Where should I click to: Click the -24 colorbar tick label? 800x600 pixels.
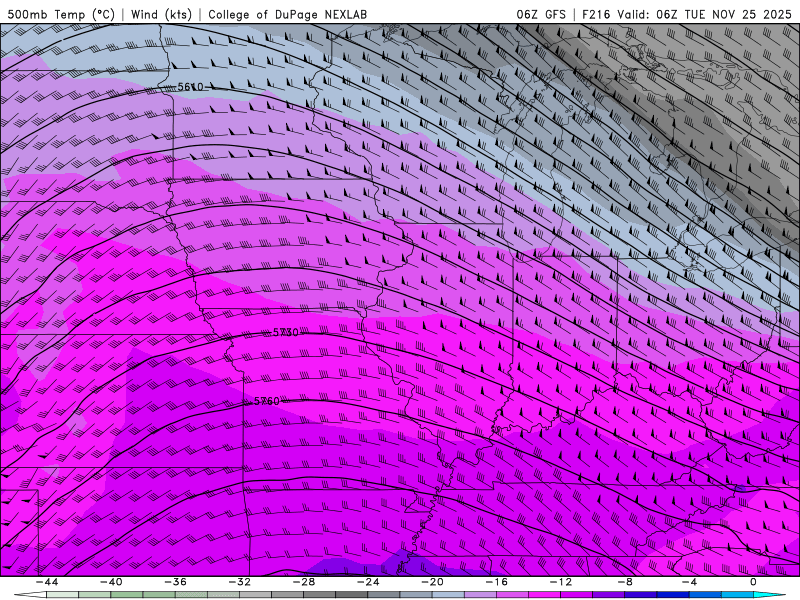(x=368, y=582)
